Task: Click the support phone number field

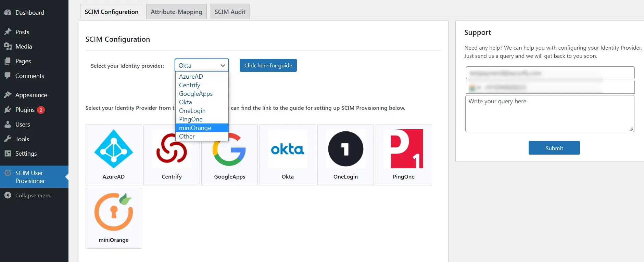Action: point(550,87)
